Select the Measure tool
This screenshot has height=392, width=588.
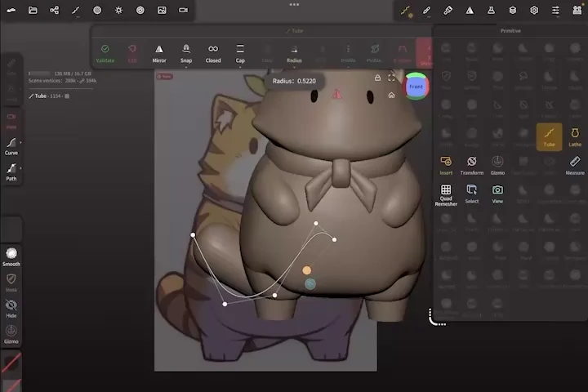click(574, 166)
